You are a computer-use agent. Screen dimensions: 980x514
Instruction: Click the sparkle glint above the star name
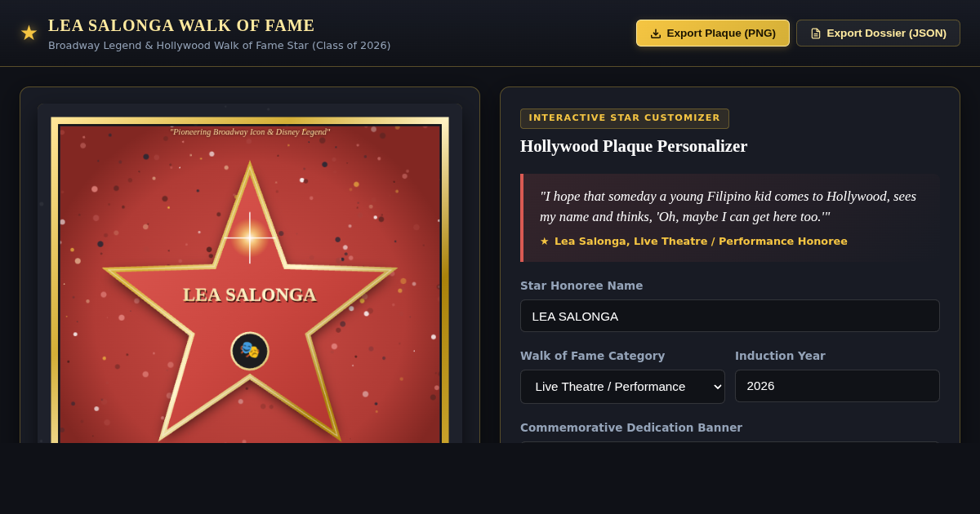[250, 237]
